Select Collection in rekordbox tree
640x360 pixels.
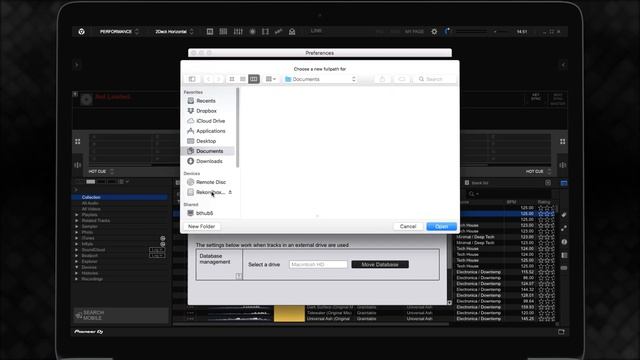coord(120,197)
